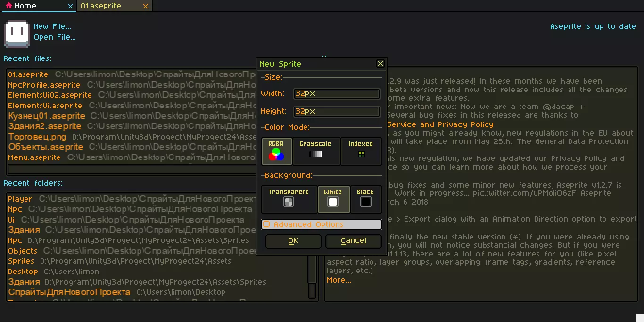
Task: Select Grayscale color mode
Action: [x=316, y=151]
